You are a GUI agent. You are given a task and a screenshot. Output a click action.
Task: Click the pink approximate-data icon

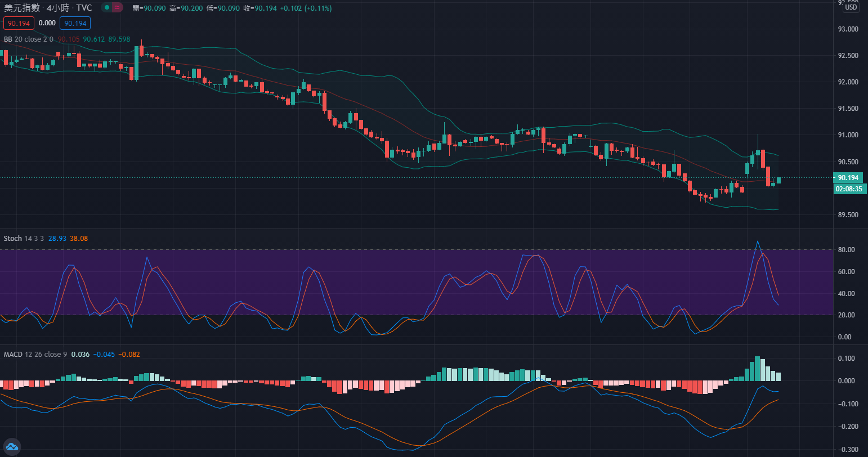pos(117,8)
